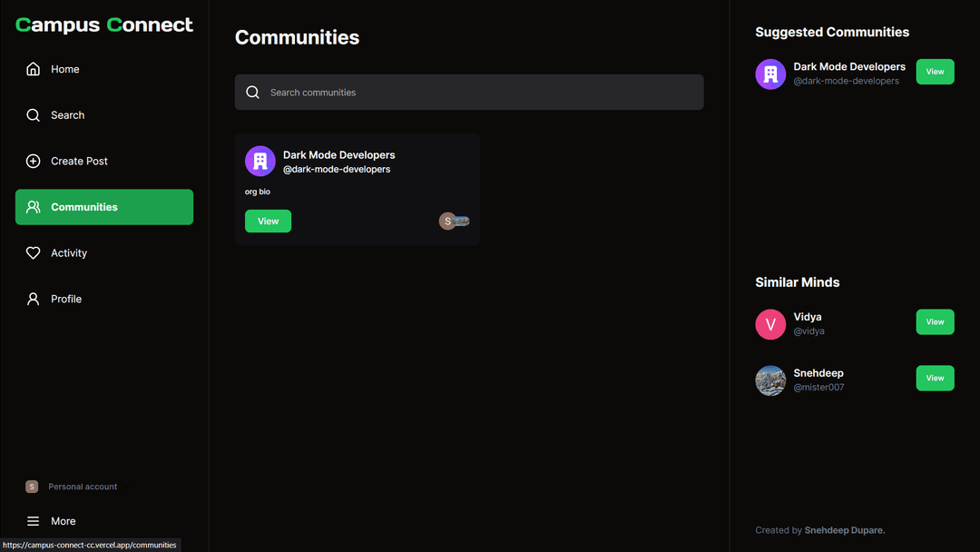
Task: Click Dark Mode Developers card purple avatar
Action: tap(260, 162)
